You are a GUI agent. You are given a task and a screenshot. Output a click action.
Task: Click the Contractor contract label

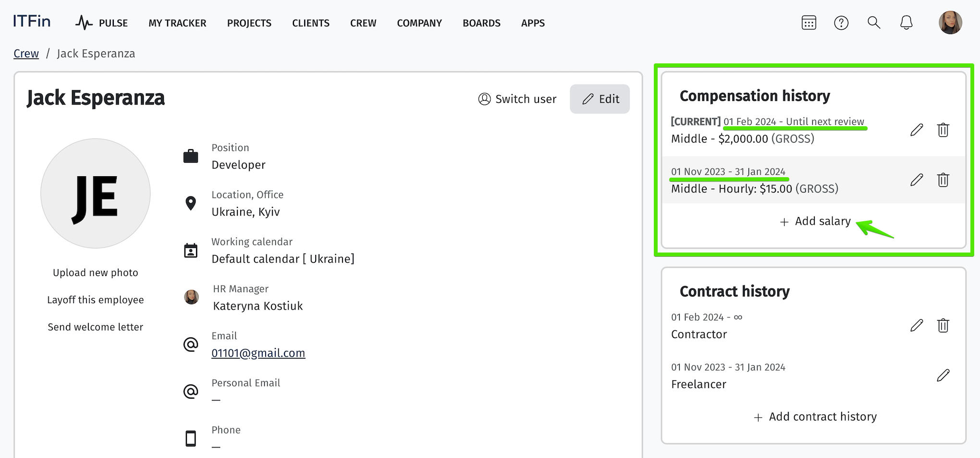coord(699,334)
